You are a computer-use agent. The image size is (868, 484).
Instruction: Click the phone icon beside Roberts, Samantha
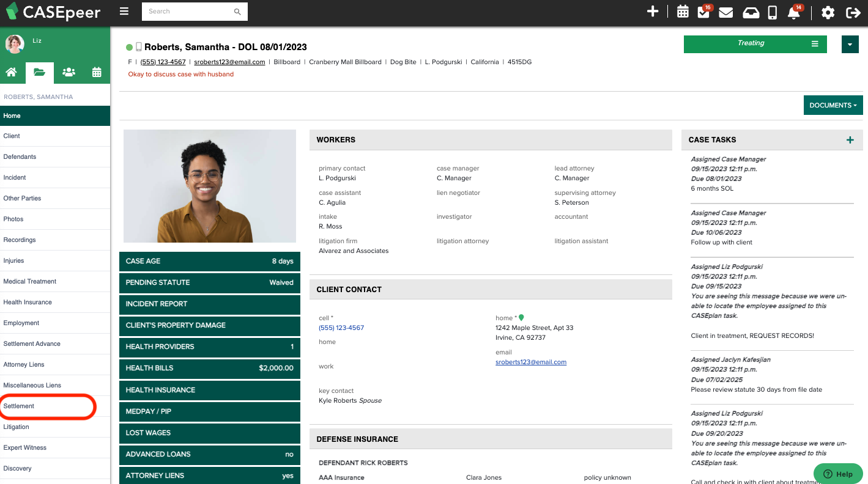(139, 47)
